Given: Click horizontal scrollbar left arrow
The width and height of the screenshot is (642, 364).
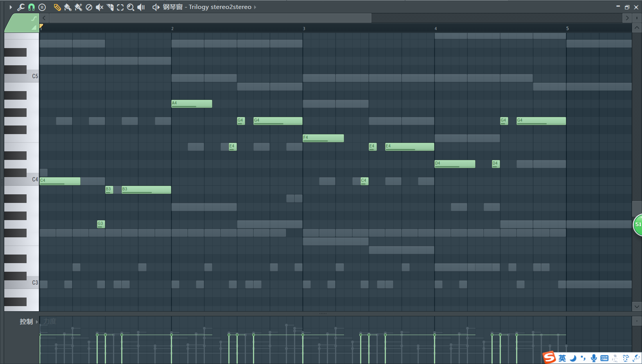Looking at the screenshot, I should tap(44, 18).
